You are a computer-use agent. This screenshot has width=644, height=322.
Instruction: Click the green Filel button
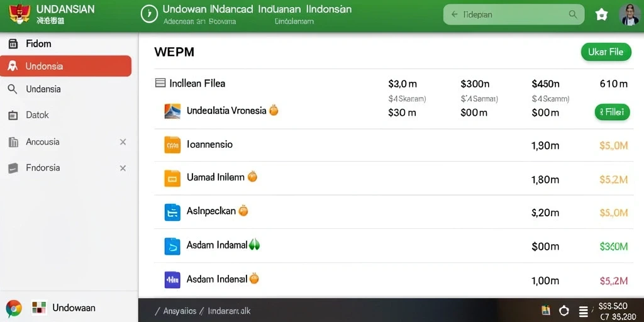pyautogui.click(x=612, y=112)
